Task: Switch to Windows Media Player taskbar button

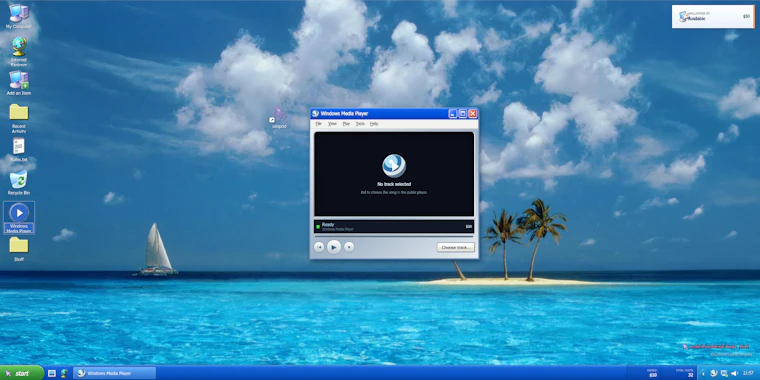Action: (114, 373)
